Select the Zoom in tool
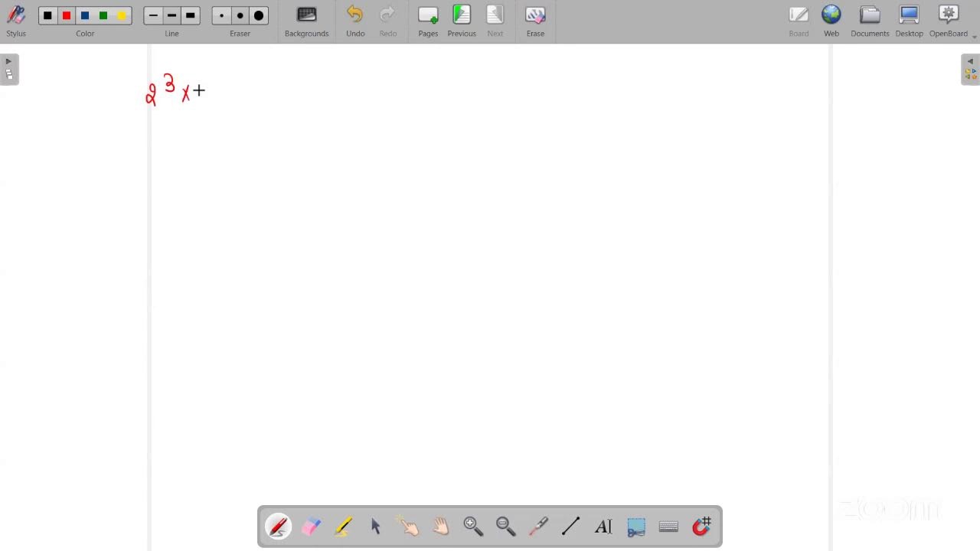The height and width of the screenshot is (551, 980). pos(473,527)
